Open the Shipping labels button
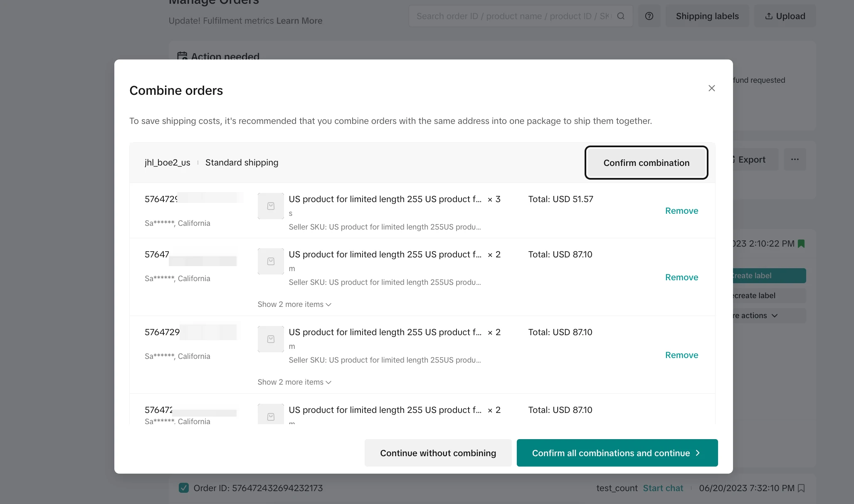Image resolution: width=854 pixels, height=504 pixels. [x=707, y=16]
